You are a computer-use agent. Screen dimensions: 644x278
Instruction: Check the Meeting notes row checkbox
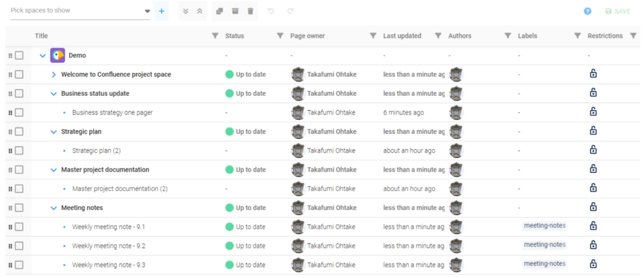19,208
